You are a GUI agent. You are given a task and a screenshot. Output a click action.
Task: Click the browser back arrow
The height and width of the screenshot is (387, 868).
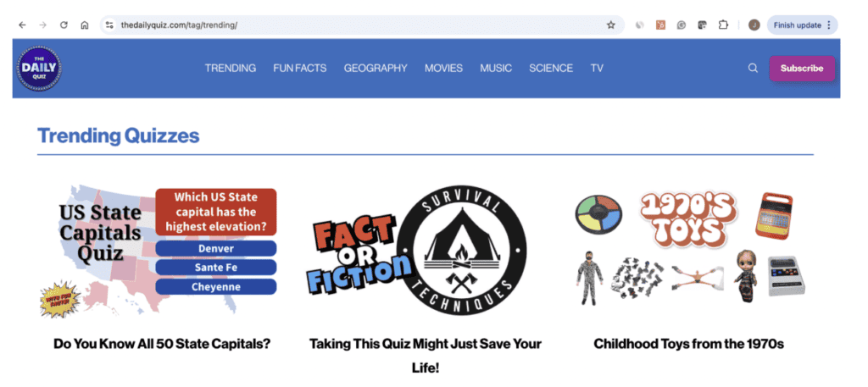pyautogui.click(x=22, y=25)
